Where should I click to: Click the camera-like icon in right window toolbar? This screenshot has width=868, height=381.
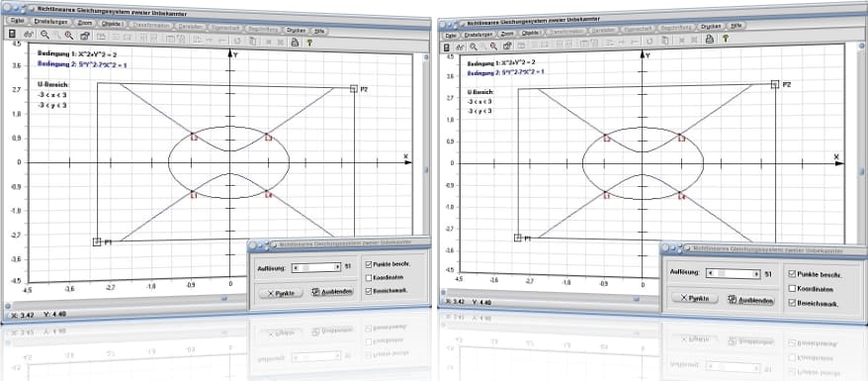click(507, 46)
